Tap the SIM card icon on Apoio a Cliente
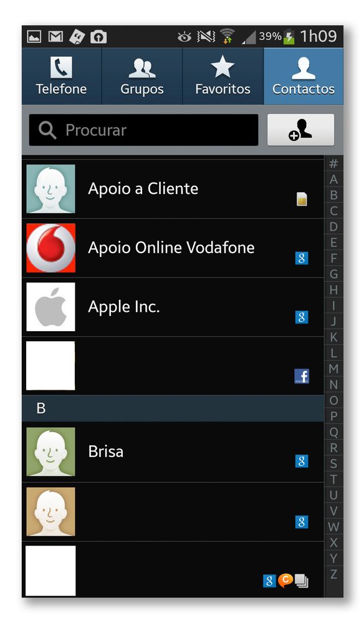Screen dimensions: 364x623 coord(302,199)
